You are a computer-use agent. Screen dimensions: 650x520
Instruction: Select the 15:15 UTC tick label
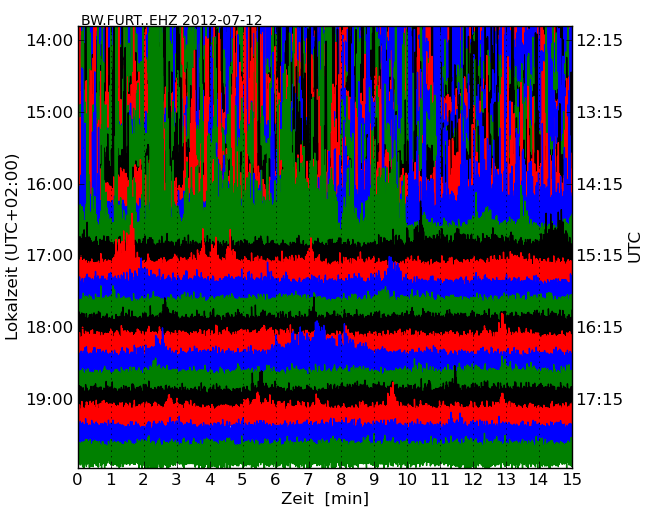pos(600,255)
